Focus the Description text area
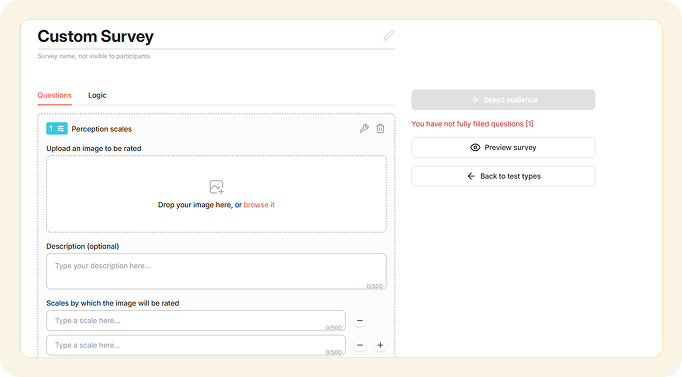Image resolution: width=682 pixels, height=377 pixels. click(x=216, y=271)
